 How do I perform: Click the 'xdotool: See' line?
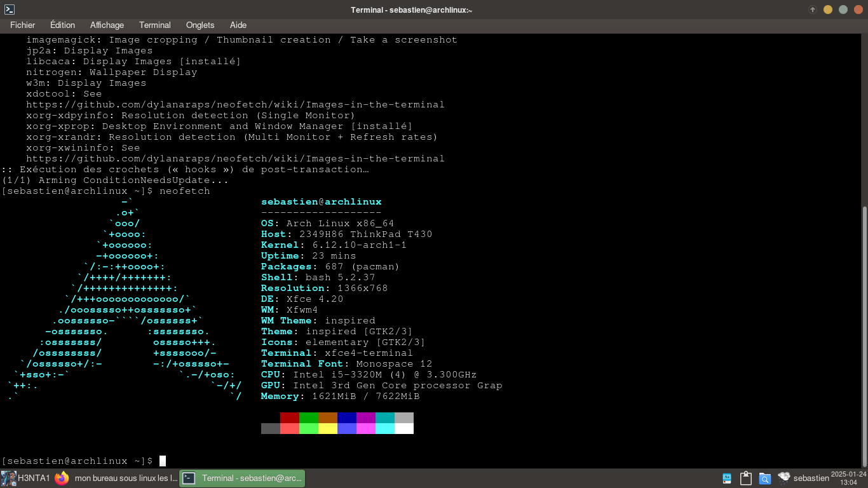pos(64,93)
